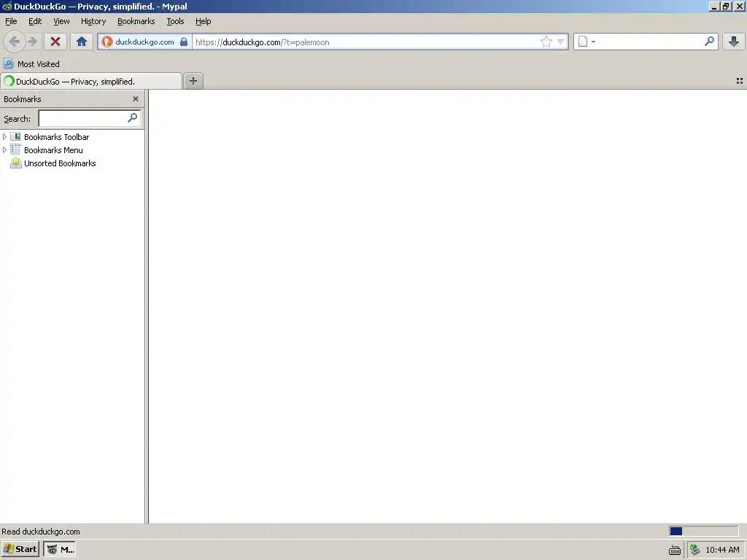The height and width of the screenshot is (560, 747).
Task: Open the Most Visited bookmarks folder
Action: (32, 64)
